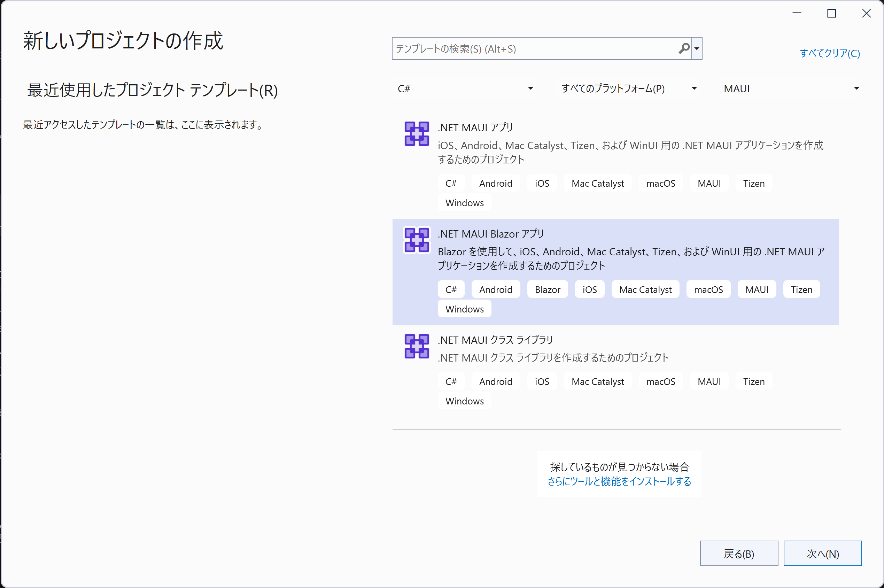Click the .NET MAUI クラス ライブラリ template icon
This screenshot has height=588, width=884.
point(417,346)
